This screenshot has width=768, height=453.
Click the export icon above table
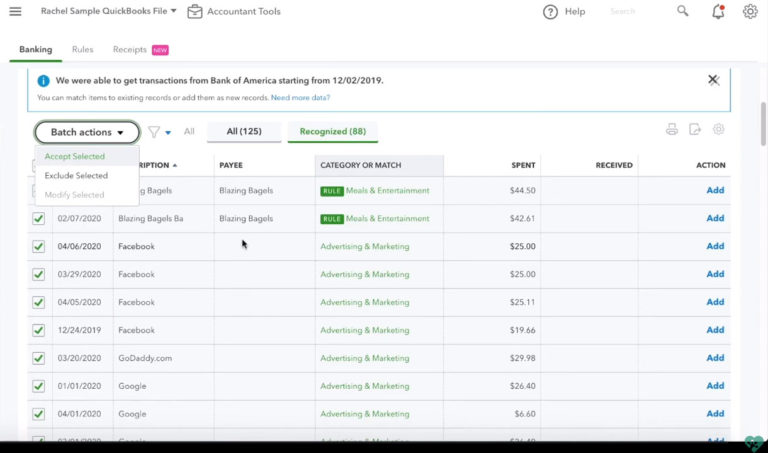(x=695, y=129)
